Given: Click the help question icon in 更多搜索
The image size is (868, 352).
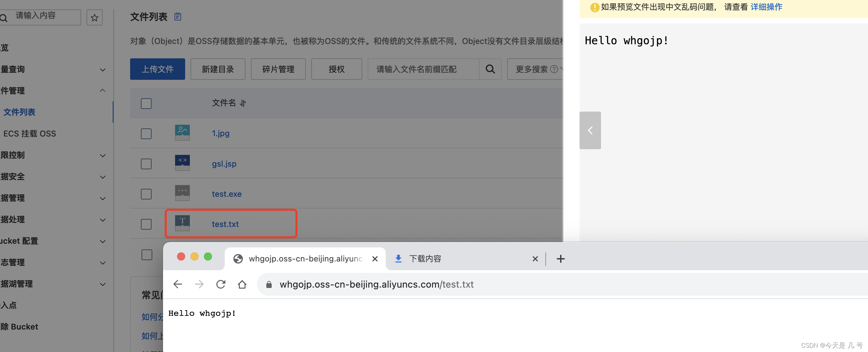Looking at the screenshot, I should [554, 69].
